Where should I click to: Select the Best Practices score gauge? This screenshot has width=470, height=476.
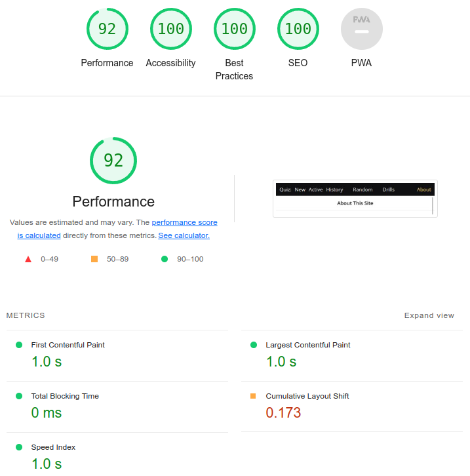pyautogui.click(x=234, y=29)
